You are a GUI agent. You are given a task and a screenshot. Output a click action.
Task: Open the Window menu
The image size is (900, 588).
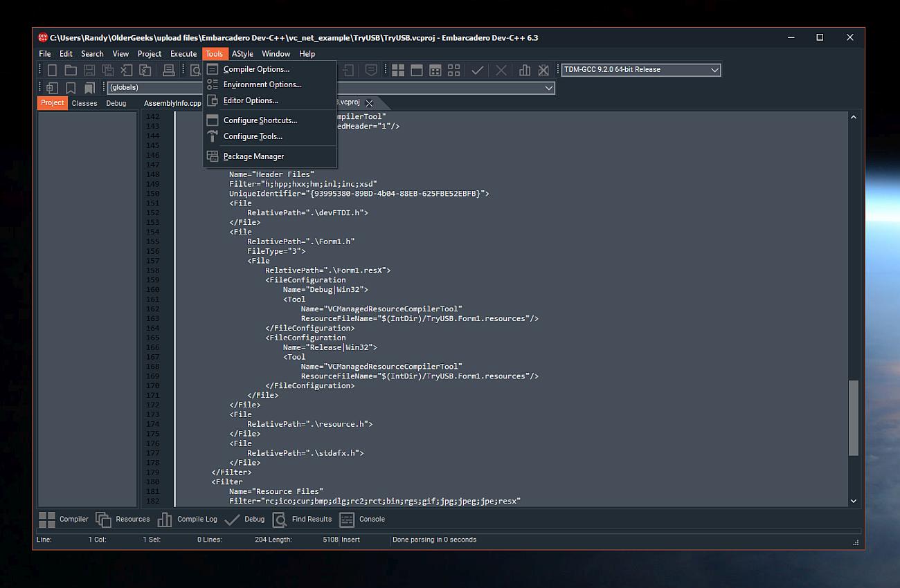[276, 54]
